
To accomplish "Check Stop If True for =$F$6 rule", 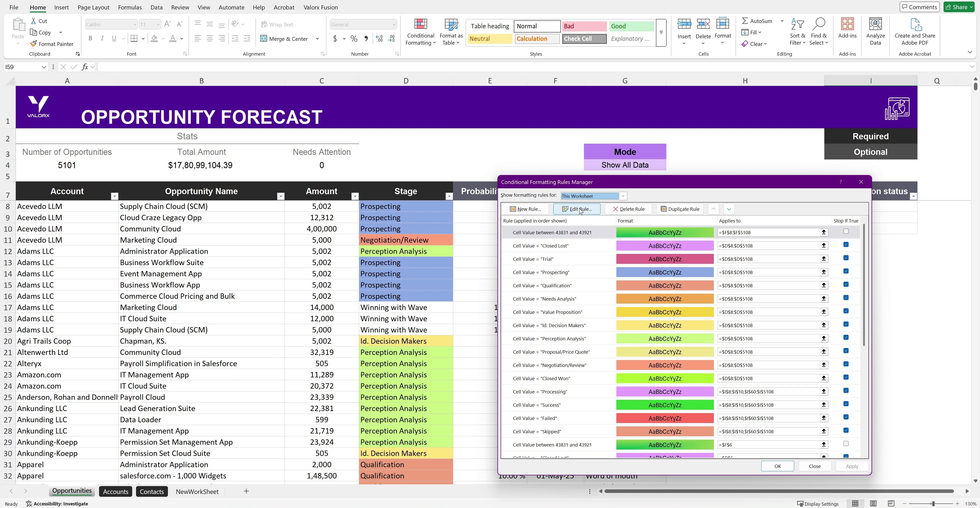I will tap(846, 444).
